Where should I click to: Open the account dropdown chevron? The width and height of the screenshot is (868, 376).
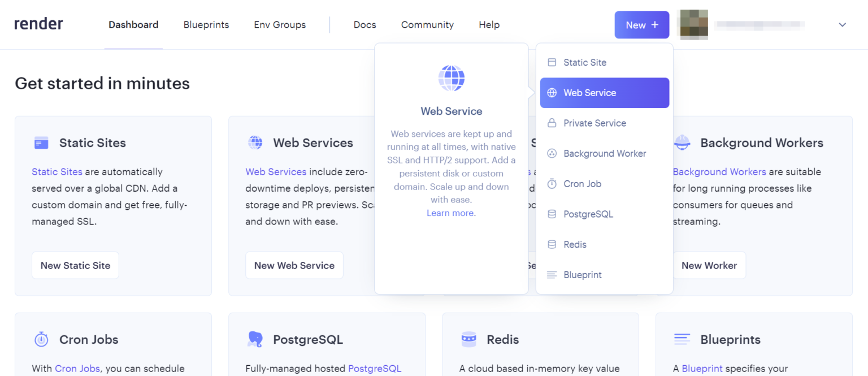point(841,25)
